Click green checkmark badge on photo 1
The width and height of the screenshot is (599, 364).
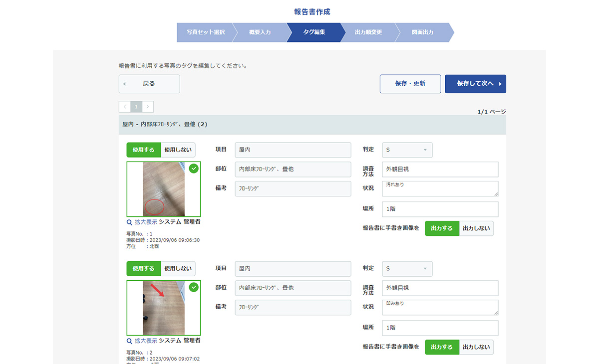(194, 169)
